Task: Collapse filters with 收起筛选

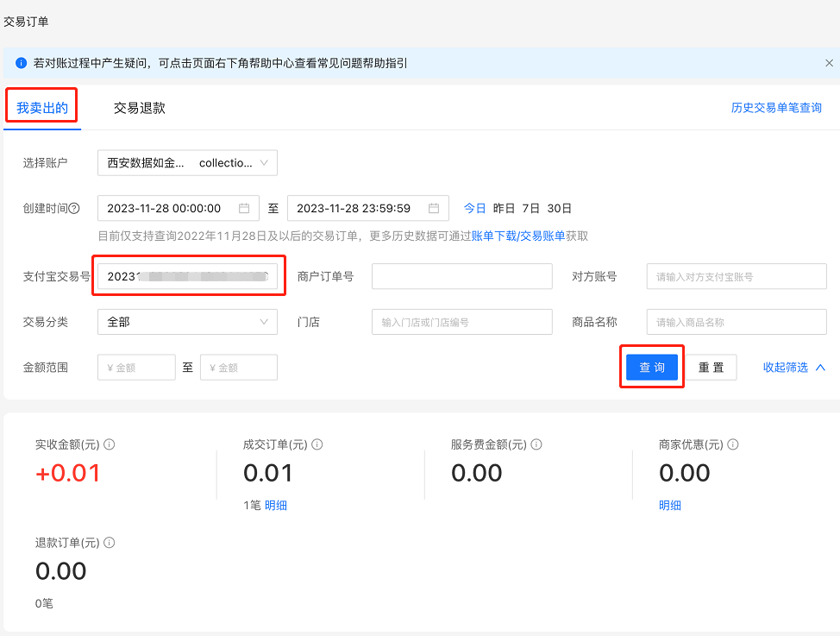Action: click(x=794, y=368)
